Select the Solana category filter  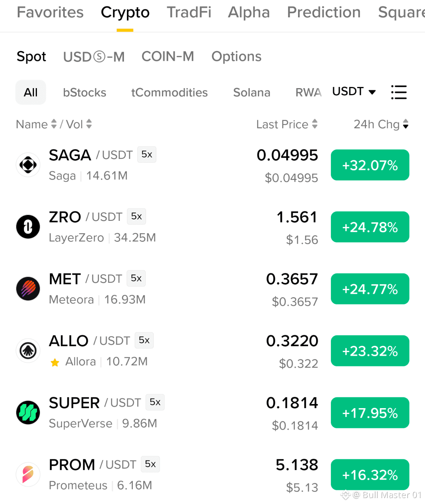point(252,93)
